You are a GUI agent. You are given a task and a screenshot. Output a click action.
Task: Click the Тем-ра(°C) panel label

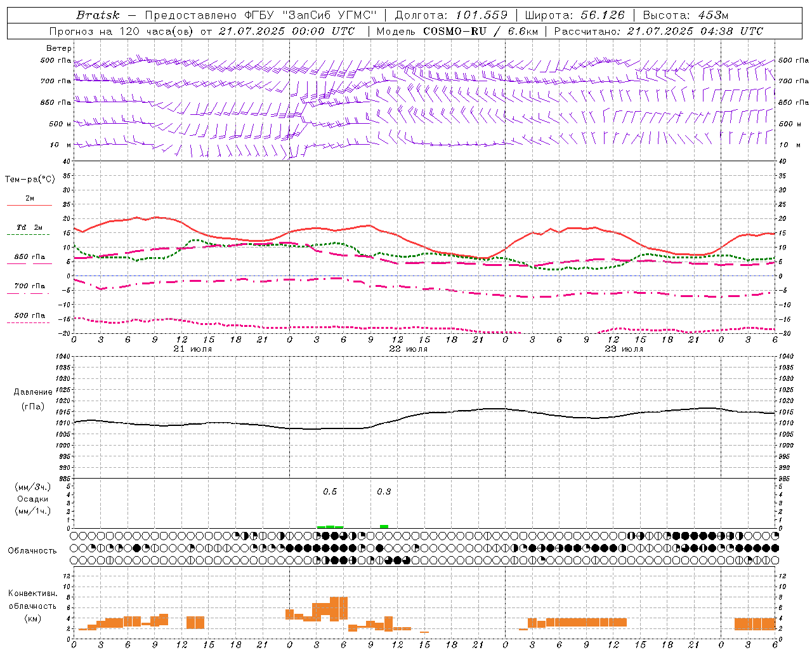click(x=30, y=180)
